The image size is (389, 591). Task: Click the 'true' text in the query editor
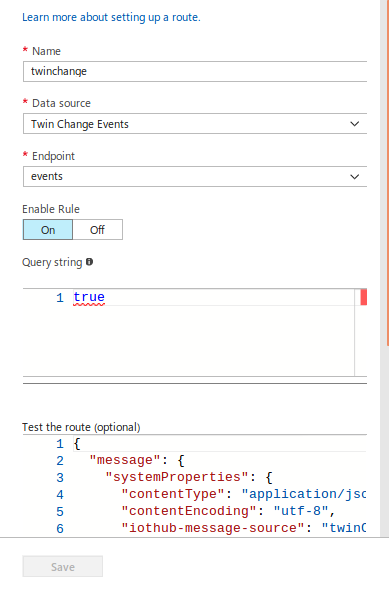pos(89,297)
